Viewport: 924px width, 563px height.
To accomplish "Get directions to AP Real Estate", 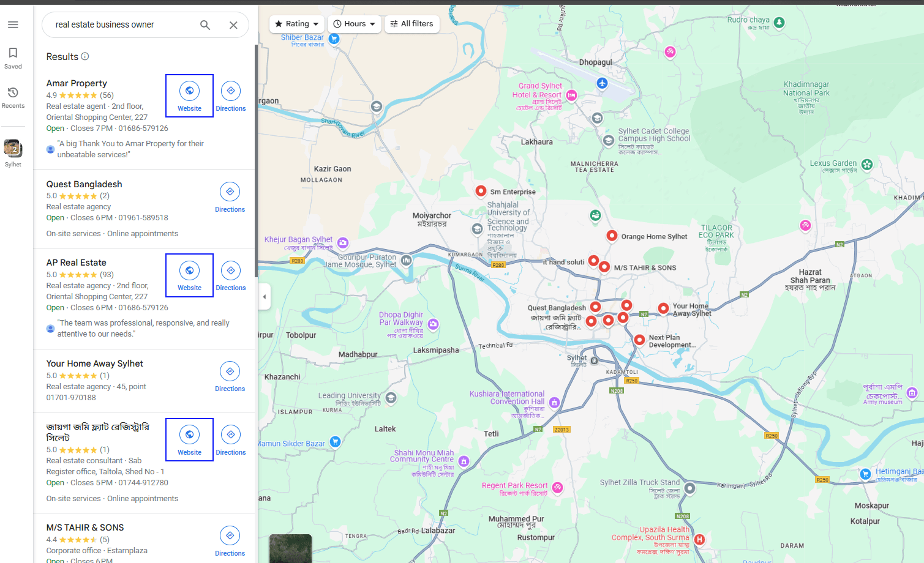I will tap(231, 275).
